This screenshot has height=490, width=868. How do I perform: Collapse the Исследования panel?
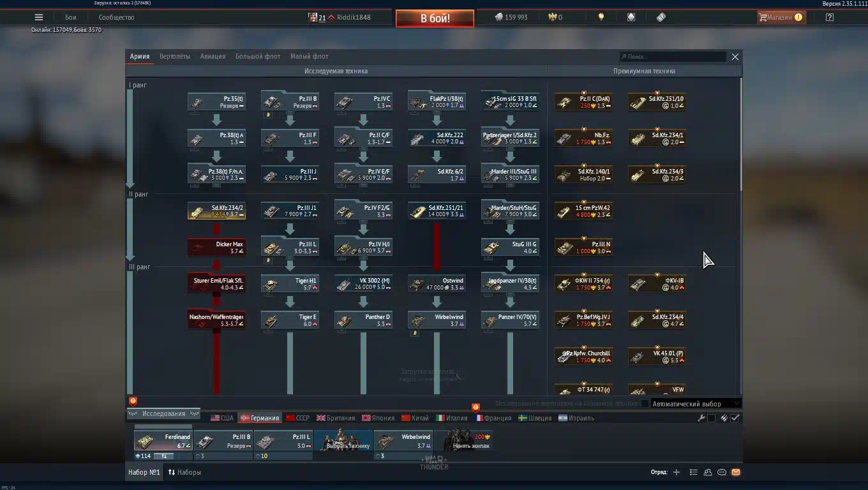pyautogui.click(x=164, y=413)
